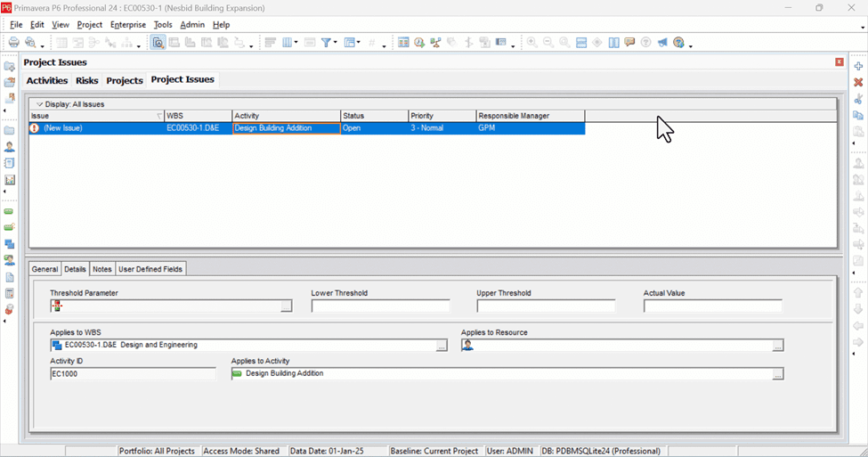Switch to the Projects tab
The width and height of the screenshot is (868, 457).
[x=125, y=80]
